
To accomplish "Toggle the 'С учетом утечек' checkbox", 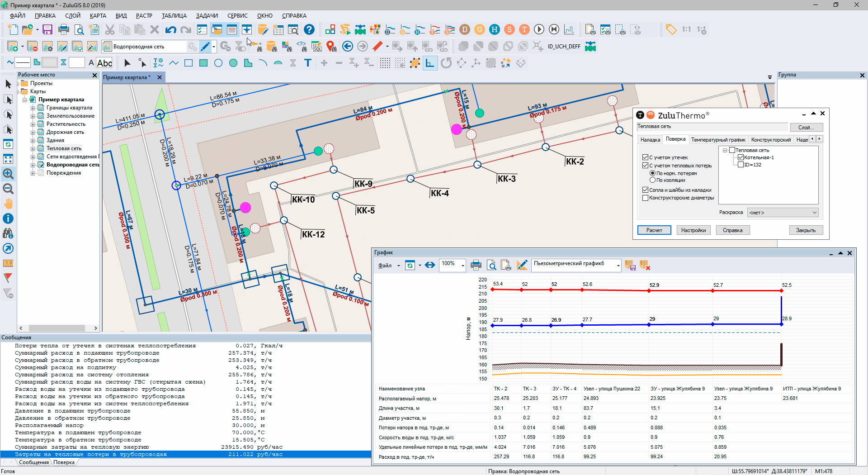I will [x=645, y=157].
